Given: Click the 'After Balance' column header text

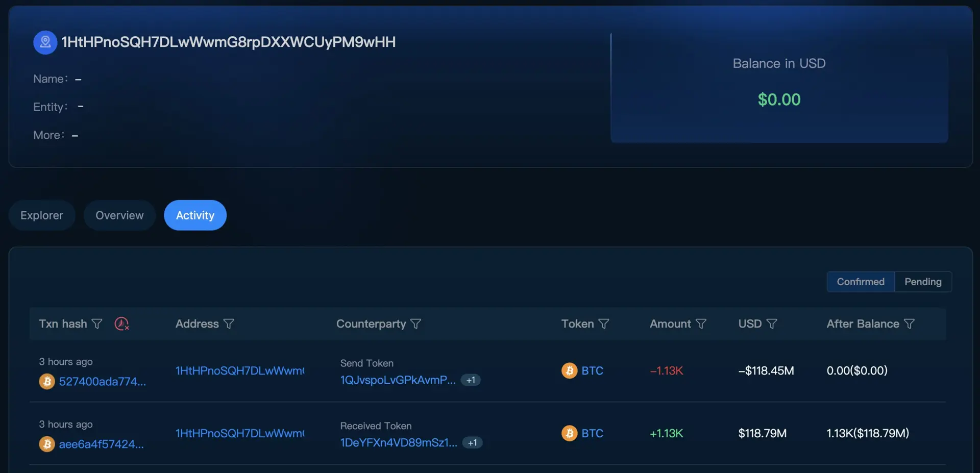Looking at the screenshot, I should pyautogui.click(x=863, y=324).
